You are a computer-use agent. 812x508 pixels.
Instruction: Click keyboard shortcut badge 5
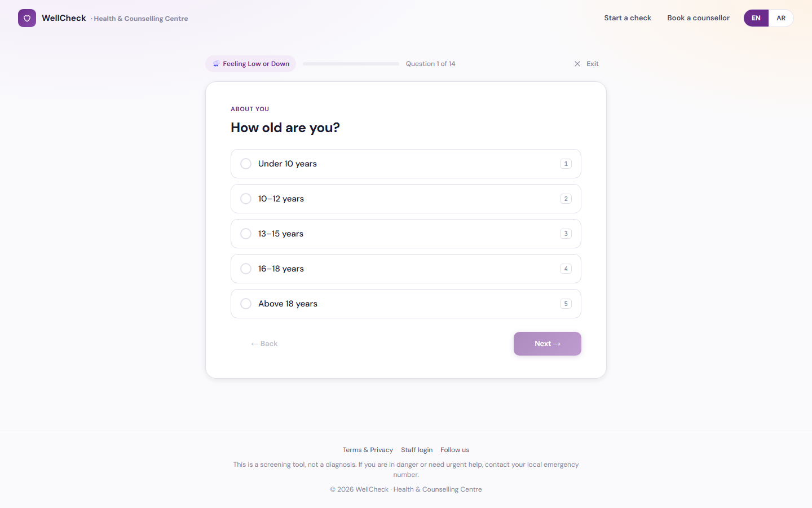(566, 304)
